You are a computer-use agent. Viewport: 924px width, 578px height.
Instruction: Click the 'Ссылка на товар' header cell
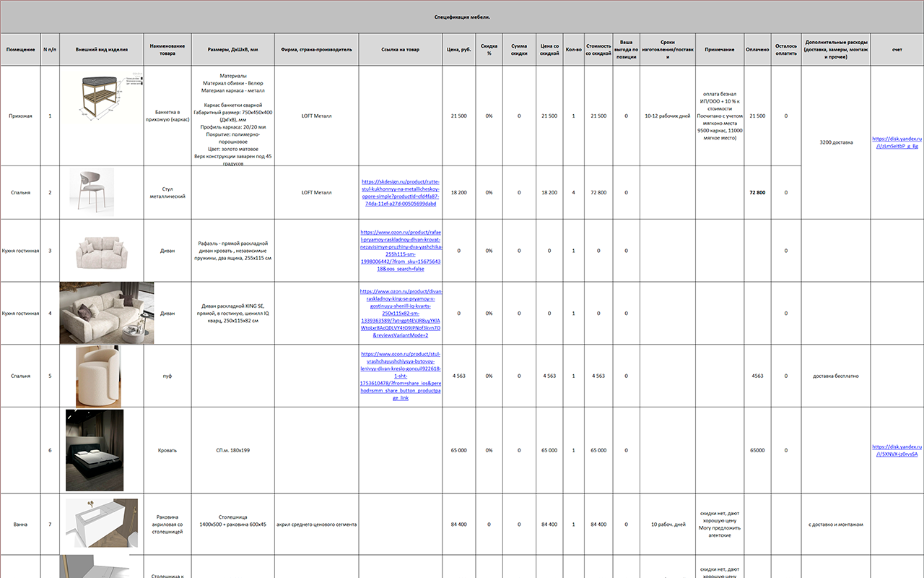click(400, 50)
